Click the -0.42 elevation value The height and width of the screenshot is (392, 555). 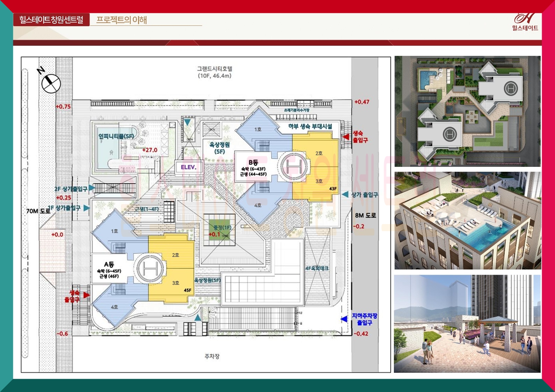click(361, 333)
